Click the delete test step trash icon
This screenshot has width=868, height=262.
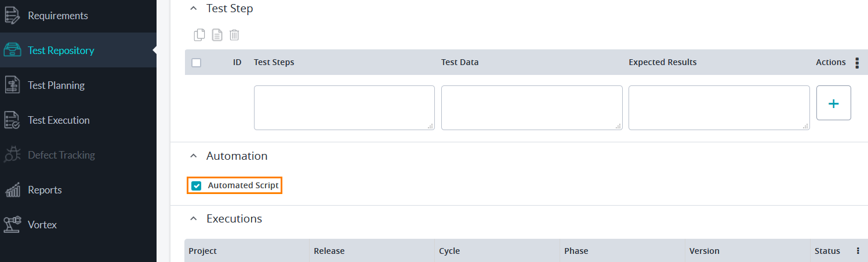(x=234, y=35)
